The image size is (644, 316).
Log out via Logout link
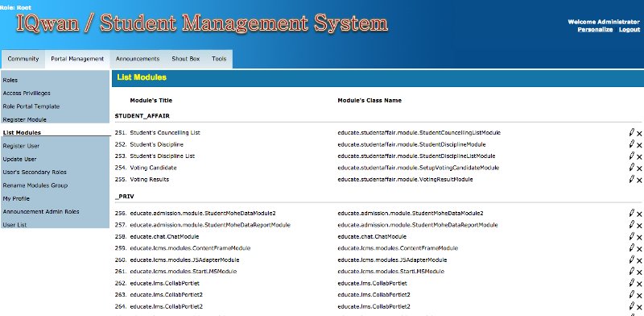[630, 30]
